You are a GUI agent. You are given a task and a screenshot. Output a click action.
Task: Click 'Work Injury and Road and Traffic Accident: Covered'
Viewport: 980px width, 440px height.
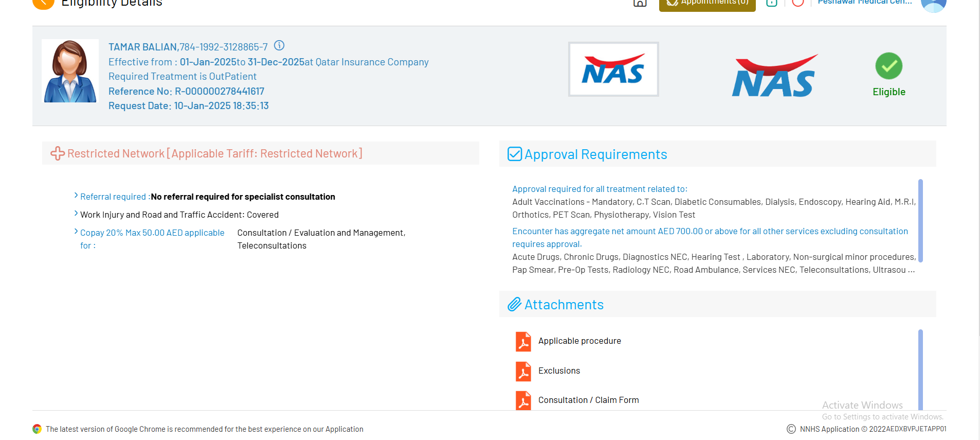coord(179,215)
